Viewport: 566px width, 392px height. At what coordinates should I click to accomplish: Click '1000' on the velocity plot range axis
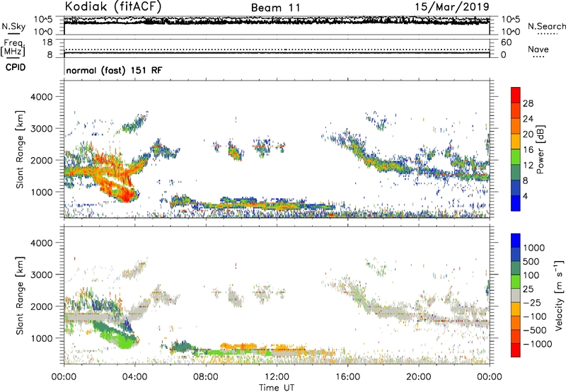pos(41,339)
